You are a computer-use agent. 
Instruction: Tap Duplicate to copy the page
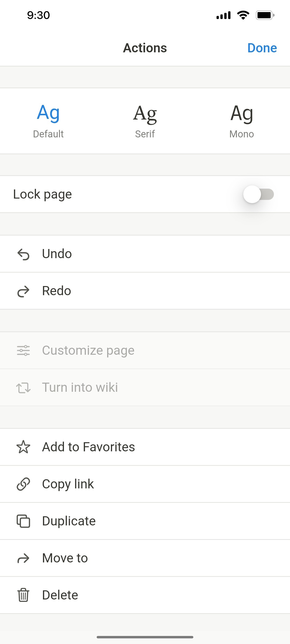68,521
